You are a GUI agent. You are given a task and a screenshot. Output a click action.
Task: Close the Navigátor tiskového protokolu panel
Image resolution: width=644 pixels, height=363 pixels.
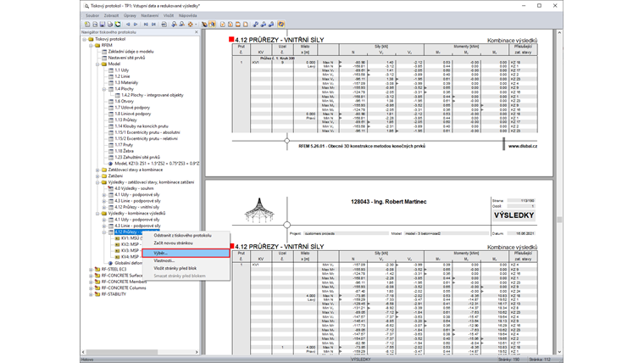pyautogui.click(x=196, y=32)
